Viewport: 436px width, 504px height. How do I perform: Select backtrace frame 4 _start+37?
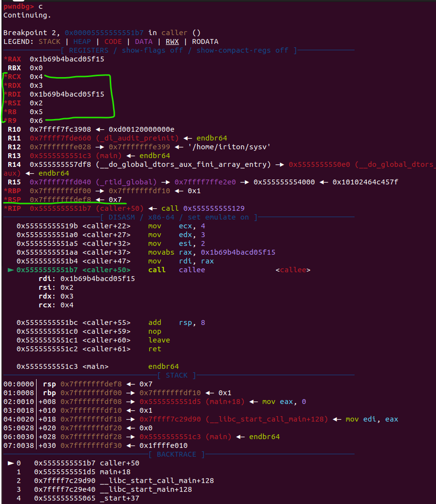point(78,498)
